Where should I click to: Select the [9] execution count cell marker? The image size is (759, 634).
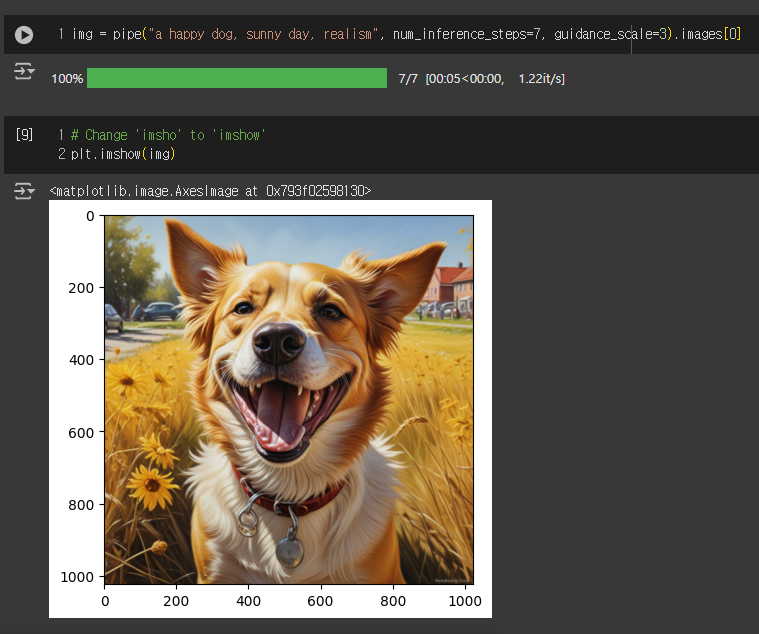(24, 134)
